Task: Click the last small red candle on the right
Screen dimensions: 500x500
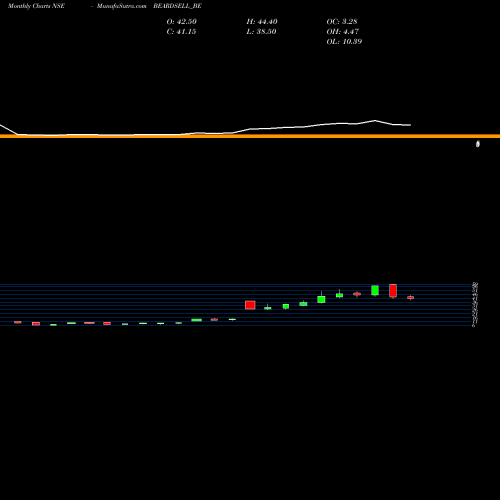Action: point(411,298)
